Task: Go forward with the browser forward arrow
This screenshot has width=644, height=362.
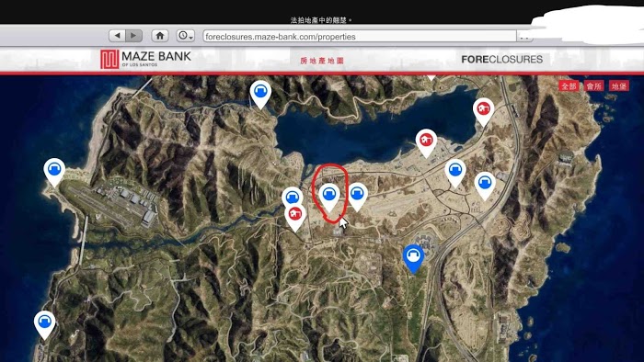Action: click(x=134, y=36)
